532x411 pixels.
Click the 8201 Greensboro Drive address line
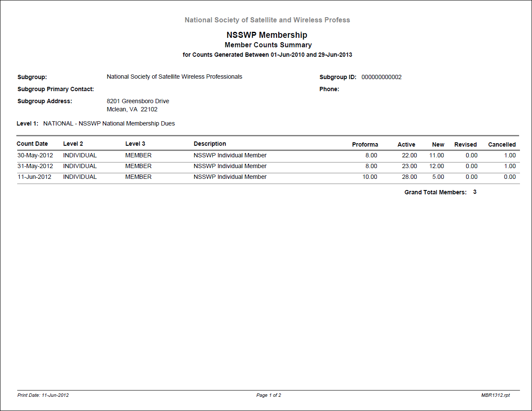[138, 101]
